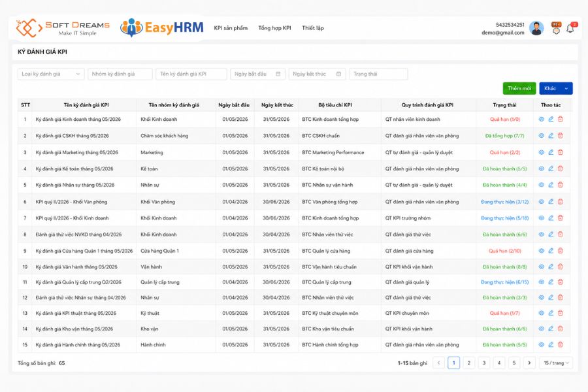This screenshot has width=588, height=392.
Task: Delete Kỹ thuật tháng 05/2026 row
Action: pyautogui.click(x=561, y=313)
